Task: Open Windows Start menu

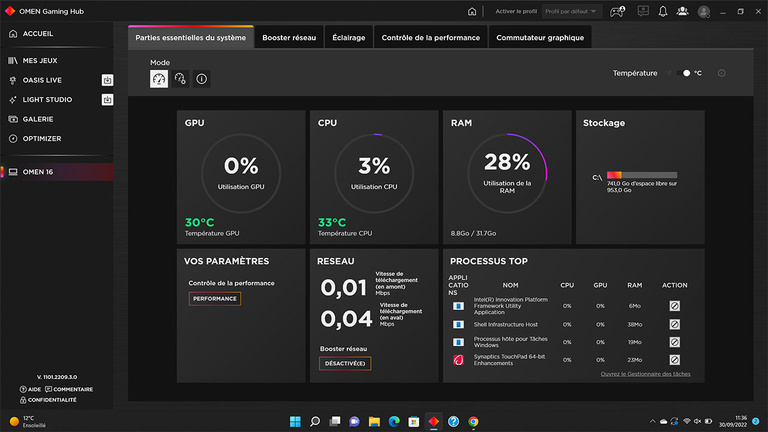Action: [295, 421]
